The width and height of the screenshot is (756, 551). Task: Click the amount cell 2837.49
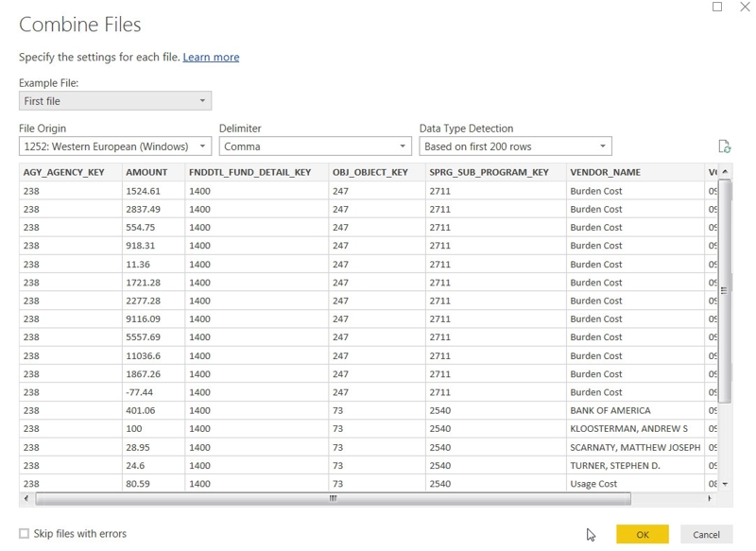coord(153,209)
